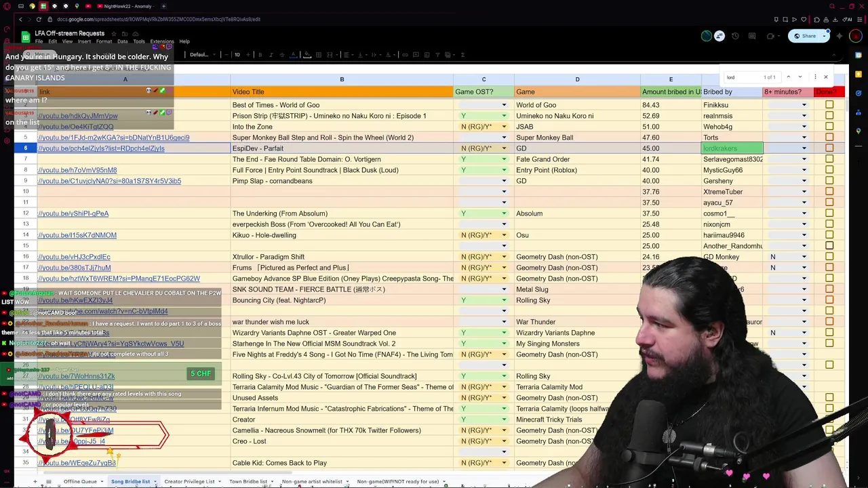Open youtu.be/h7oVmV95nM8 link
This screenshot has width=868, height=488.
[x=77, y=170]
